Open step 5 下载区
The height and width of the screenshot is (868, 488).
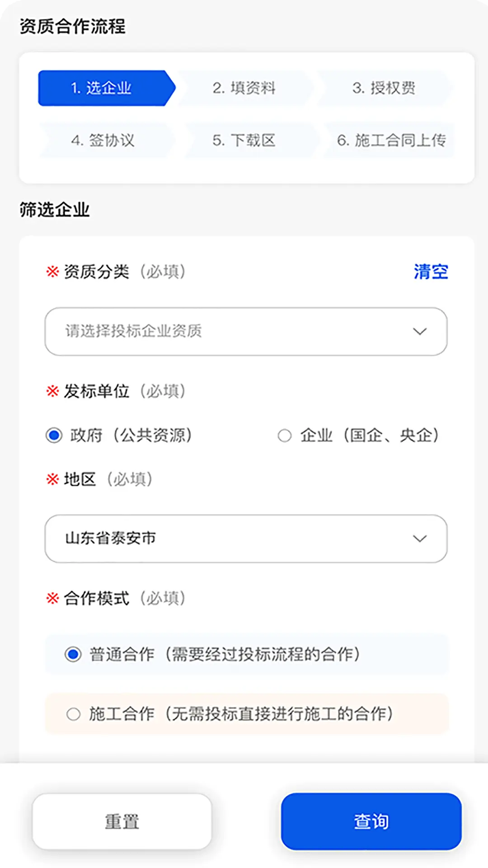tap(244, 141)
